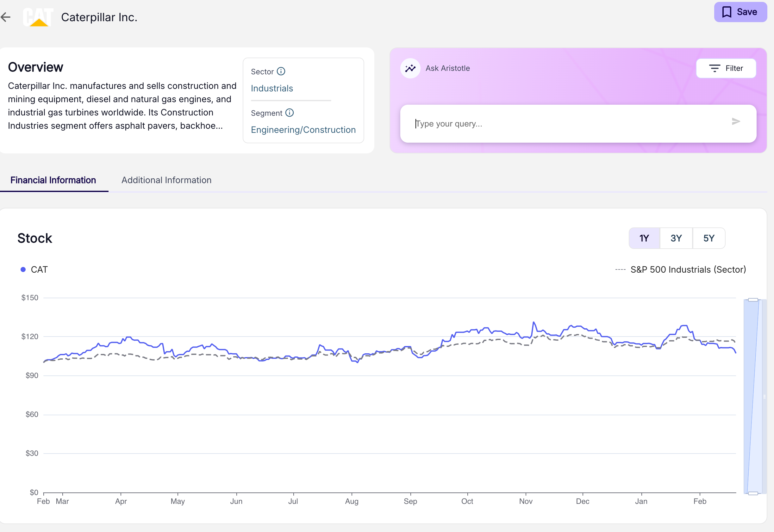Toggle the S&P 500 Industrials (Sector) legend
Image resolution: width=774 pixels, height=532 pixels.
[x=681, y=270]
